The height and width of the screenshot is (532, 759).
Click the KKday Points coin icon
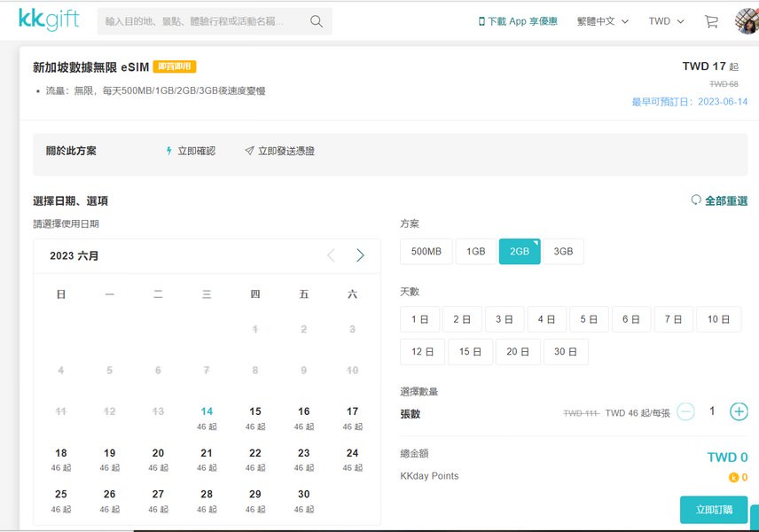pos(734,477)
